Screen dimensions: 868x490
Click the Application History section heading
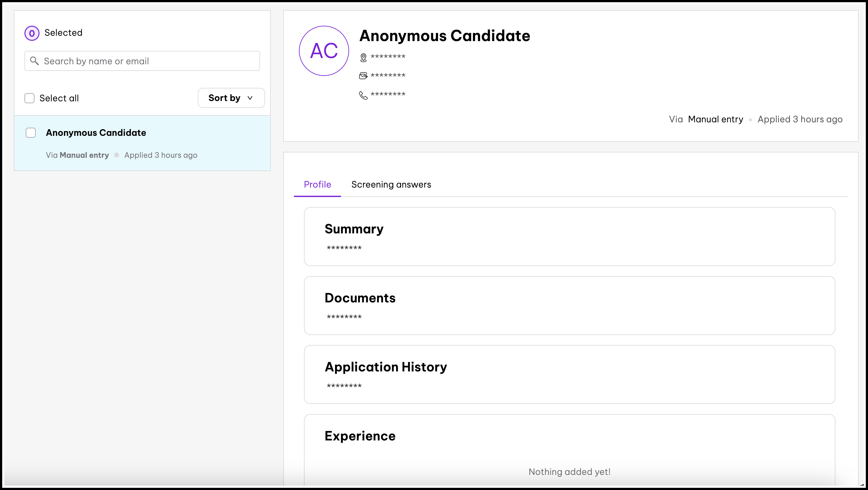385,367
